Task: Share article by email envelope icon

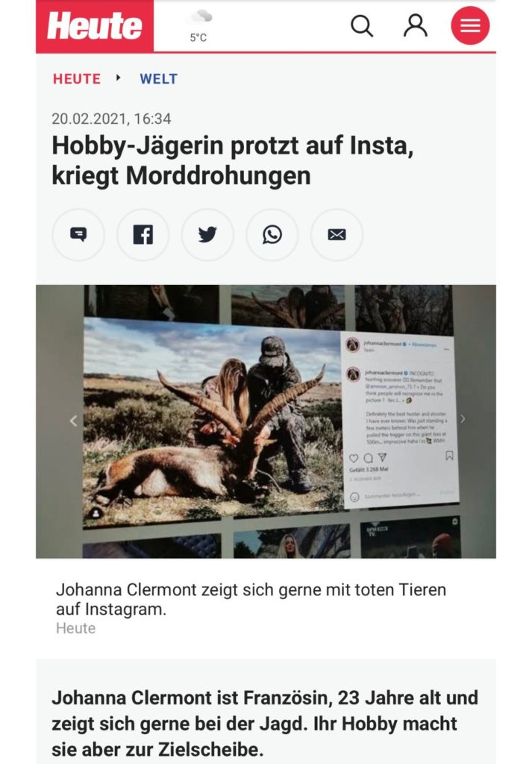Action: pyautogui.click(x=337, y=234)
